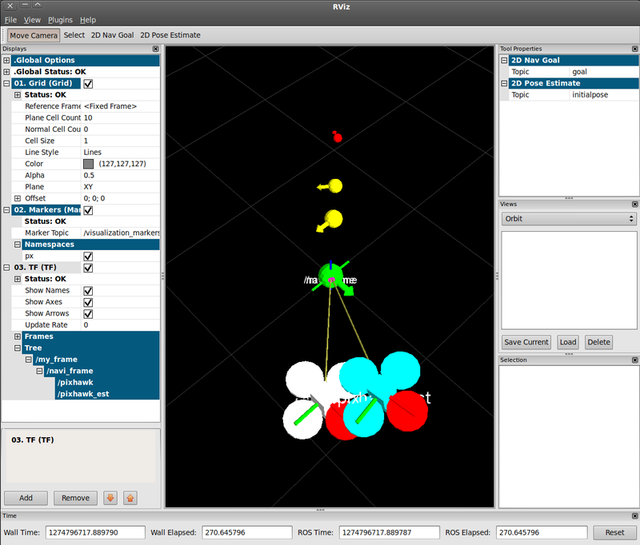Select the 2D Nav Goal tool
This screenshot has width=640, height=545.
tap(112, 35)
